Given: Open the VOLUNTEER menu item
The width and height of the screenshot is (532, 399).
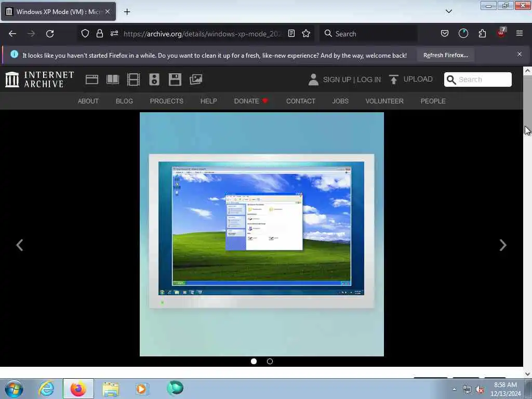Looking at the screenshot, I should (x=384, y=101).
